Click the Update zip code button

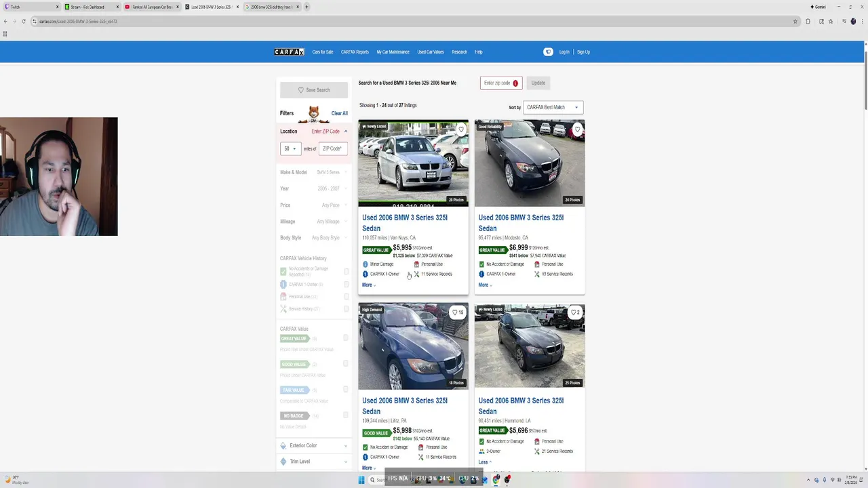538,83
